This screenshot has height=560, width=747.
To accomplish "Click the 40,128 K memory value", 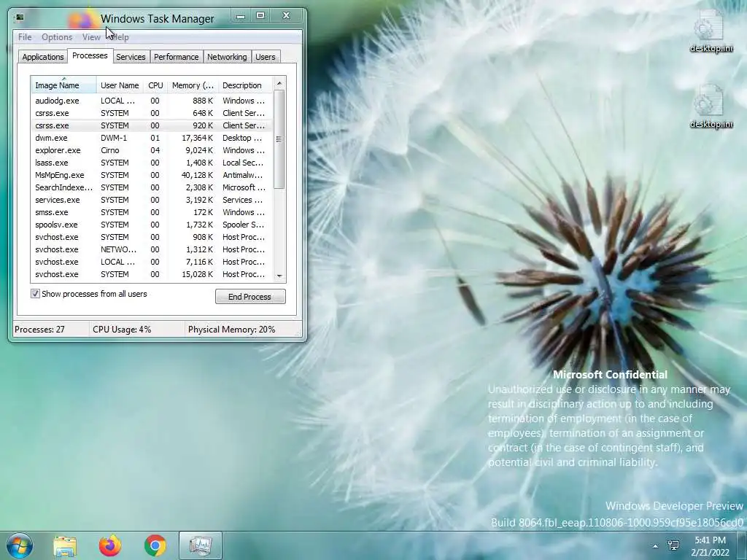I will (x=197, y=175).
